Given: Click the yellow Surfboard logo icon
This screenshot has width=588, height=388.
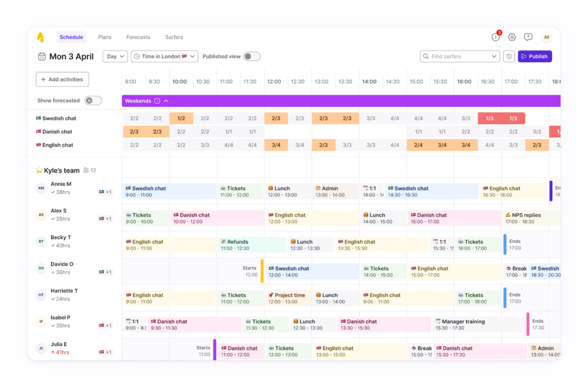Looking at the screenshot, I should pos(41,37).
